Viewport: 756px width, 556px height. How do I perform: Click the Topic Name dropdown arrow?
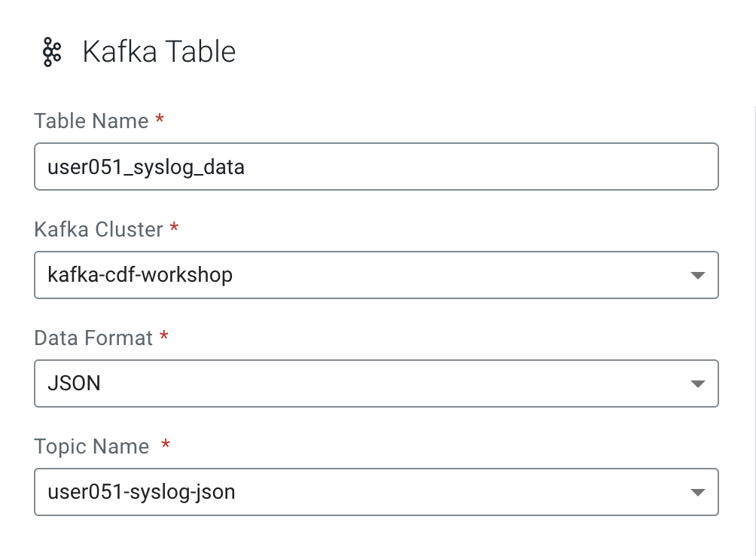pyautogui.click(x=697, y=493)
